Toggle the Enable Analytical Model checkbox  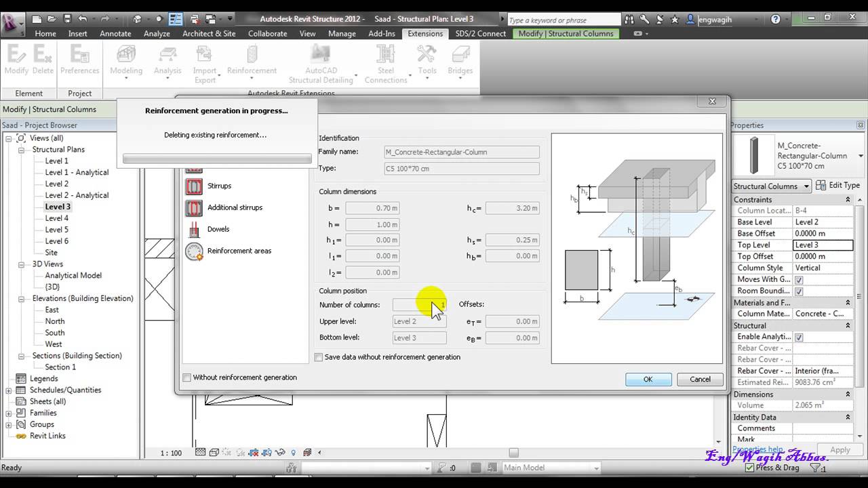pos(799,337)
